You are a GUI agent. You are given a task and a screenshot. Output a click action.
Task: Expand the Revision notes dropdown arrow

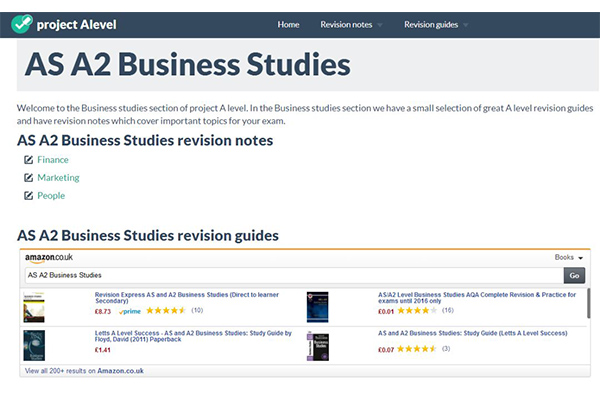(380, 25)
